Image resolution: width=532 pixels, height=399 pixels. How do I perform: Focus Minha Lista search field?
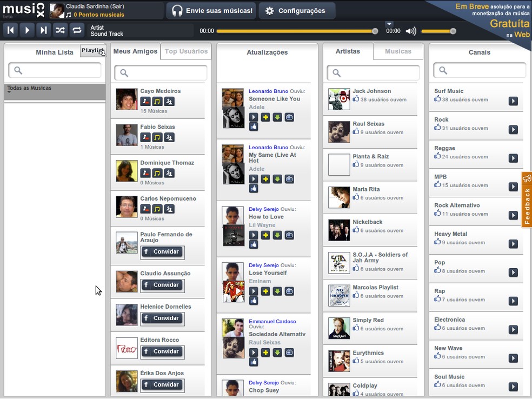[x=55, y=70]
